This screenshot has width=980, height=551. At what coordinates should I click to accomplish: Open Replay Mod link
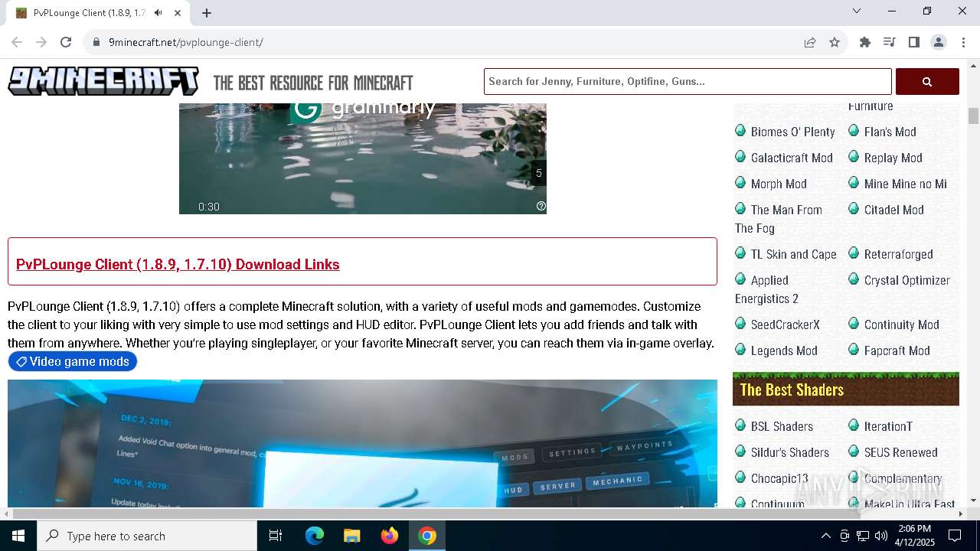click(x=893, y=158)
